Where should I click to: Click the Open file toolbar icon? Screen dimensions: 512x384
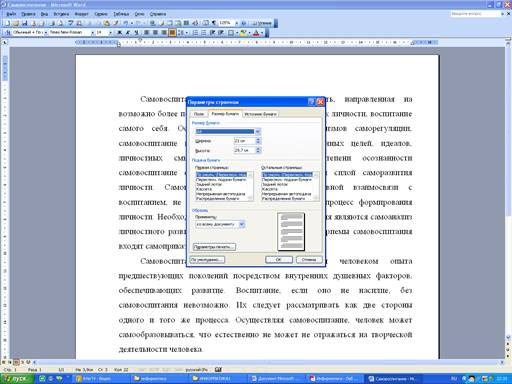[15, 23]
